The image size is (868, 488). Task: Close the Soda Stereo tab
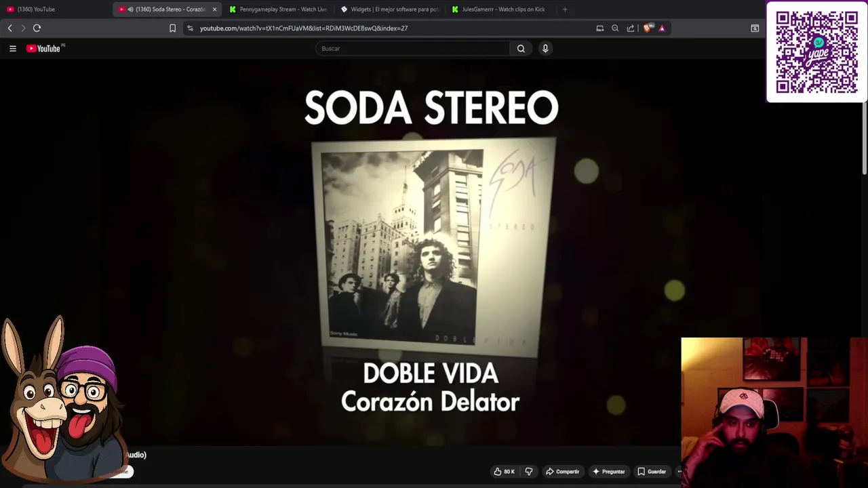click(214, 9)
